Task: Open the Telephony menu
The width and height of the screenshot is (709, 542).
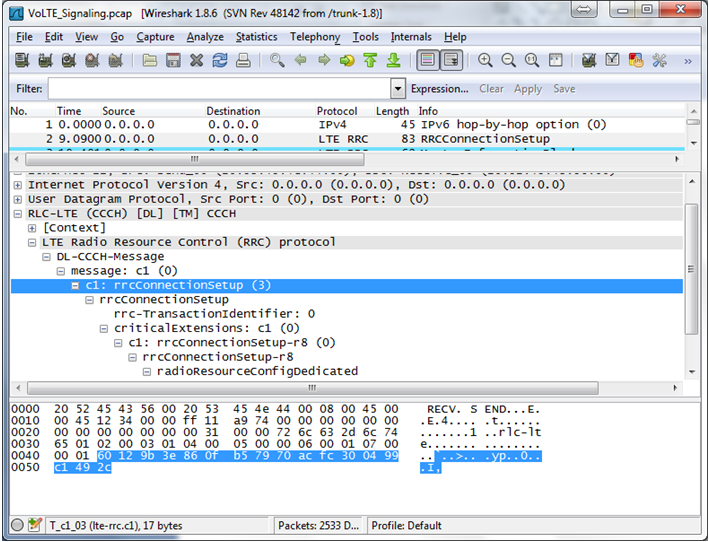Action: point(315,37)
